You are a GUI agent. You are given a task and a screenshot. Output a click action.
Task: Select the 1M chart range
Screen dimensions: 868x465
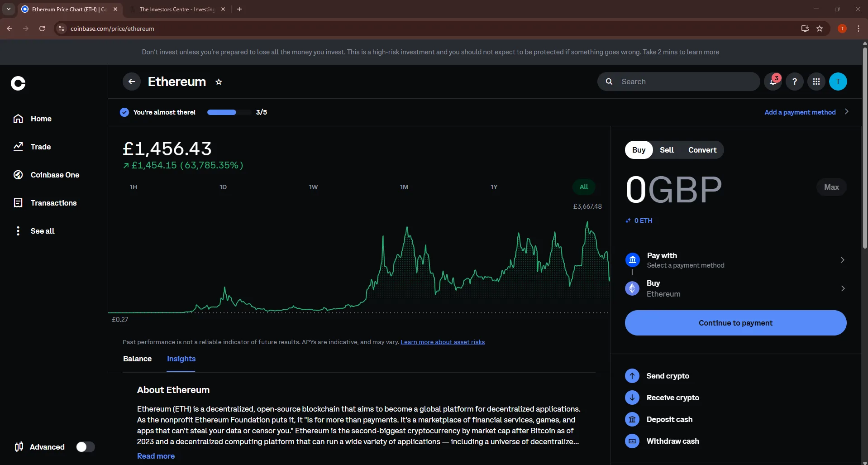click(x=404, y=187)
